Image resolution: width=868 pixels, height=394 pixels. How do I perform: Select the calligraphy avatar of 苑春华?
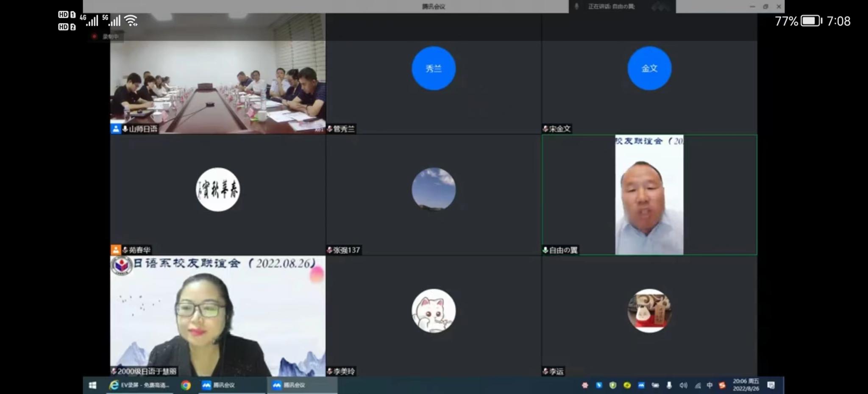click(x=217, y=189)
